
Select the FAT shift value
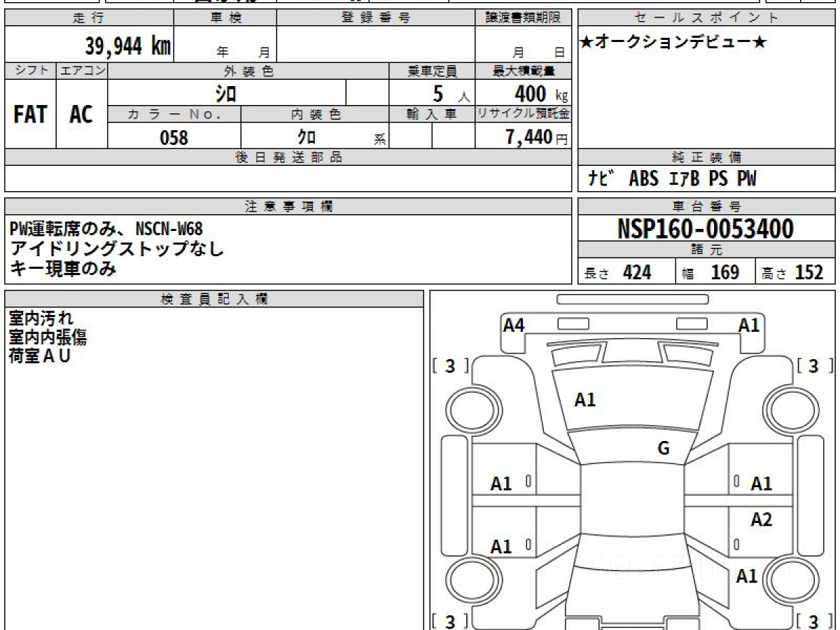point(30,114)
